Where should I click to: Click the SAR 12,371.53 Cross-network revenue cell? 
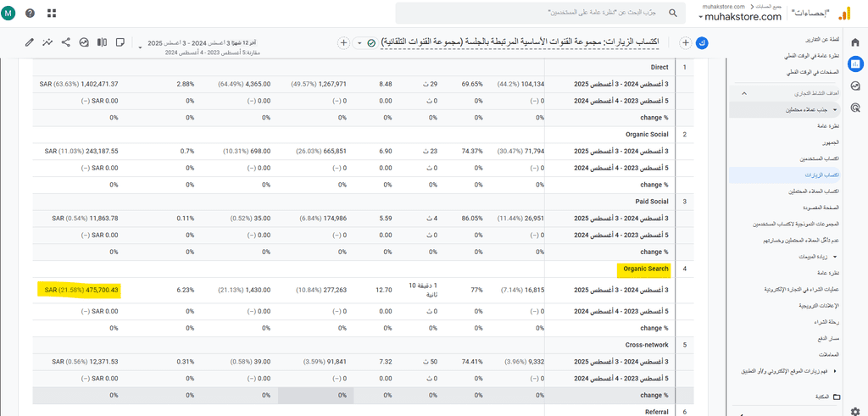tap(86, 361)
